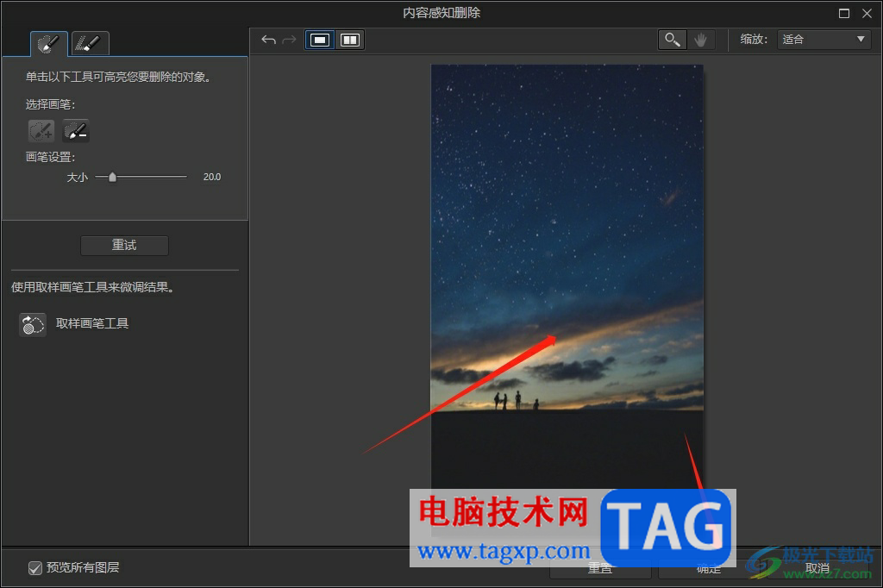This screenshot has height=588, width=883.
Task: Switch to split compare view
Action: tap(350, 40)
